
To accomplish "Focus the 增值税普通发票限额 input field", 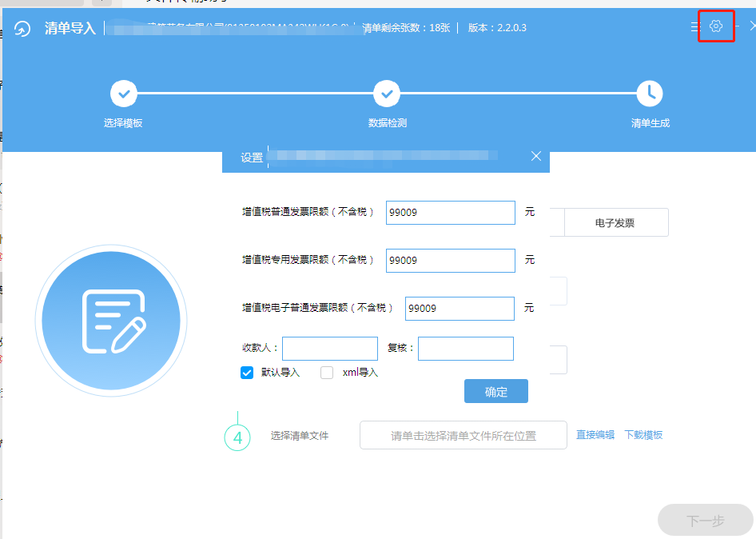I will 450,213.
